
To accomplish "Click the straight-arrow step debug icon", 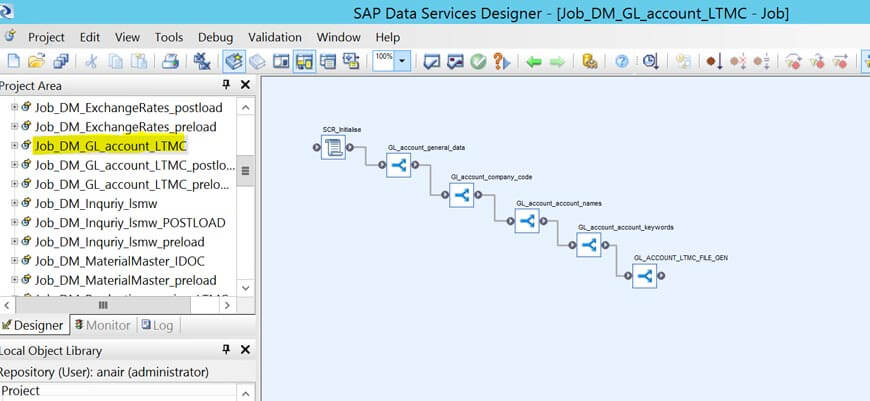I will [841, 62].
